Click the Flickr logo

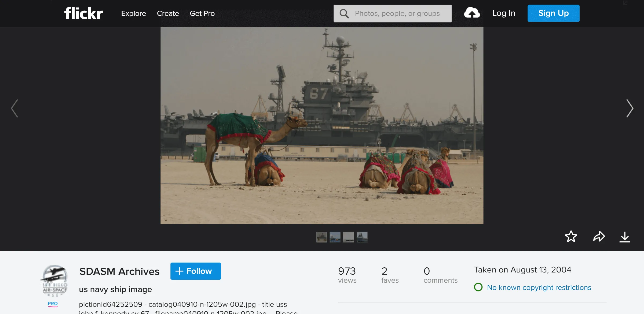(x=83, y=13)
